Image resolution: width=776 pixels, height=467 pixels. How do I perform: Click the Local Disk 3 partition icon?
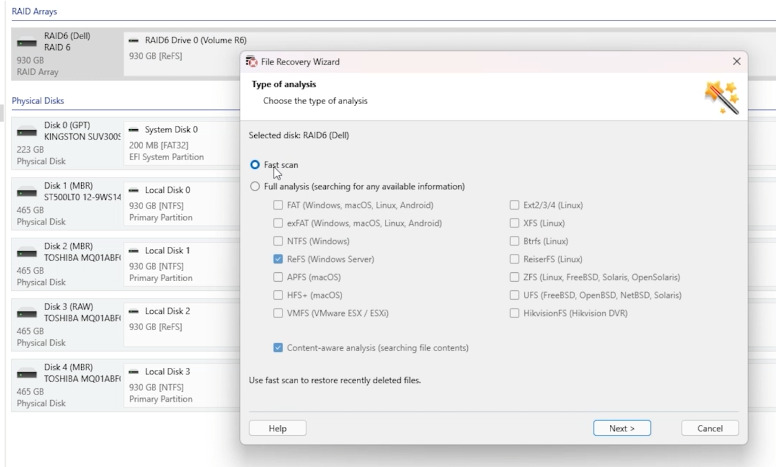[134, 372]
